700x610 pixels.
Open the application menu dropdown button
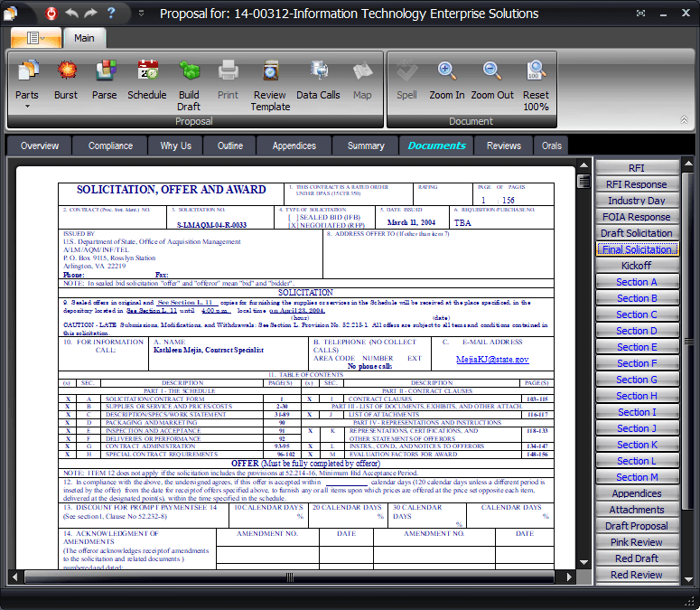(x=37, y=38)
